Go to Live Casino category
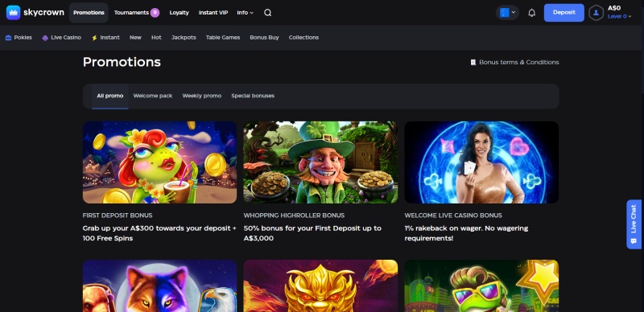 pos(62,37)
